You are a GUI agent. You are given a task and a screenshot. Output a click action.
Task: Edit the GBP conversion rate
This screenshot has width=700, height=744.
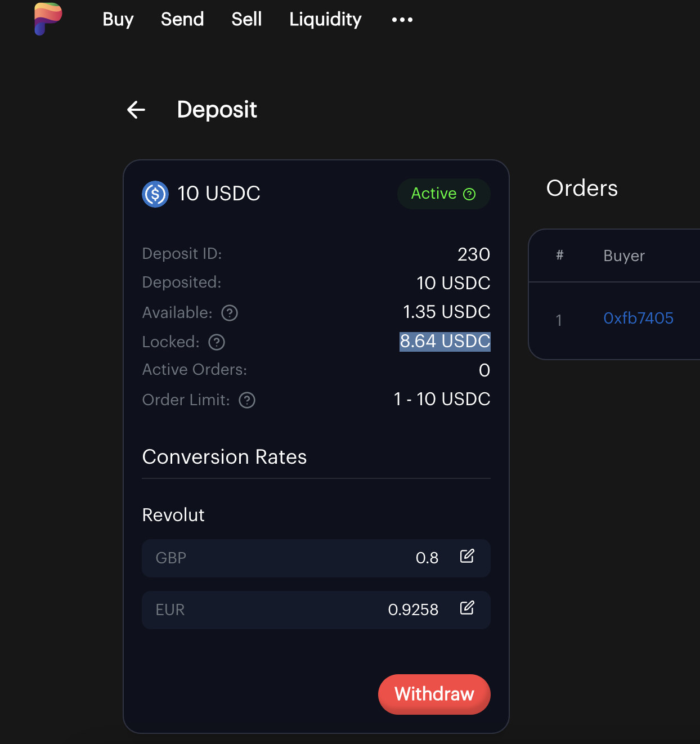point(467,557)
